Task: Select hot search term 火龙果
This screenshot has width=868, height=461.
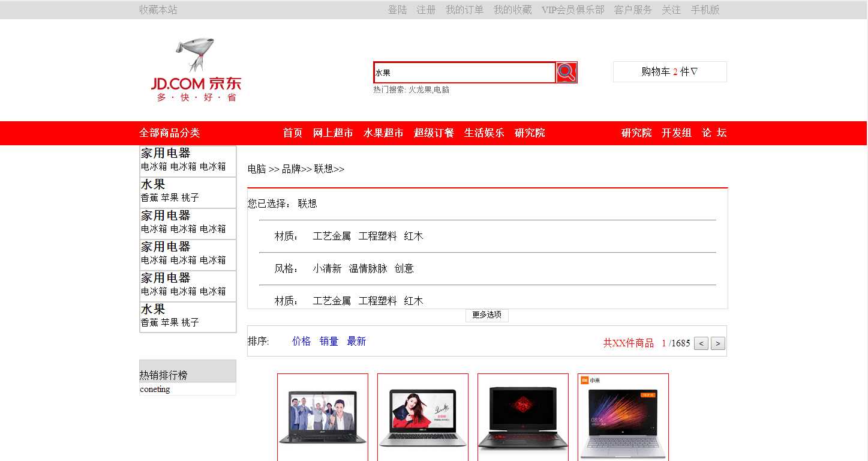Action: click(x=420, y=89)
